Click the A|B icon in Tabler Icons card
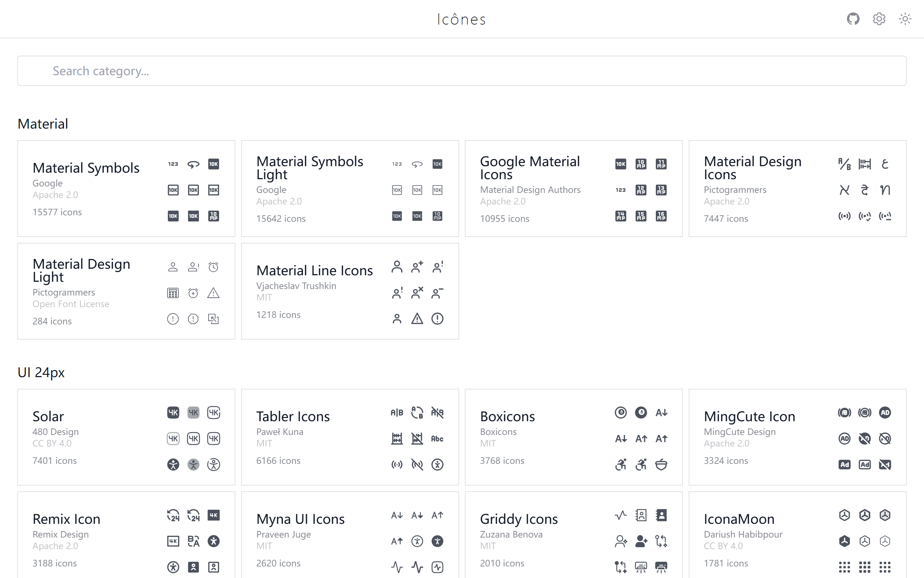Viewport: 924px width, 578px height. click(x=397, y=413)
